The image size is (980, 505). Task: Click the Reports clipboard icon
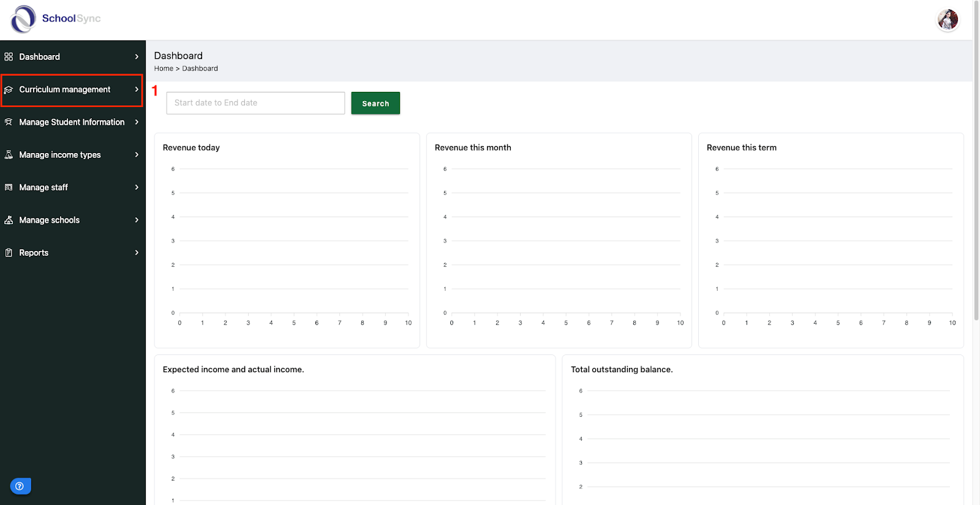click(x=9, y=253)
